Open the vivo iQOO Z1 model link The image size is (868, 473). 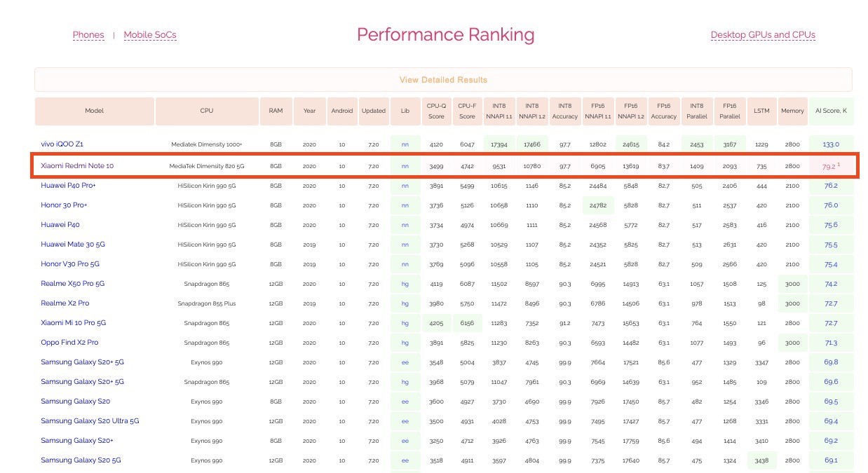(62, 144)
